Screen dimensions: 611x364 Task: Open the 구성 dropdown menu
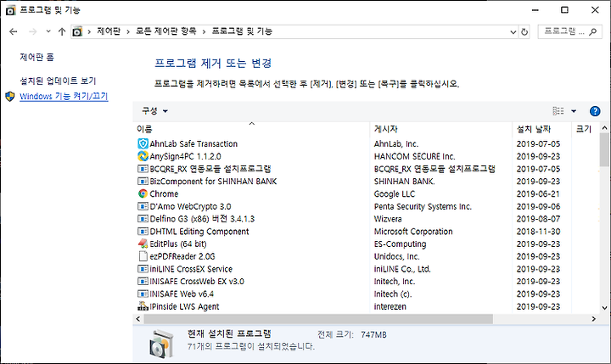pos(154,111)
